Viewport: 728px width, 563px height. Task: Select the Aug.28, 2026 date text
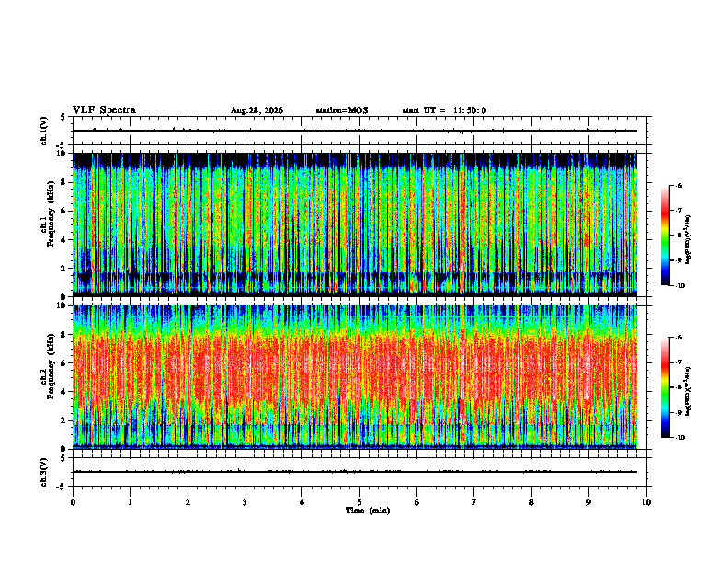256,110
